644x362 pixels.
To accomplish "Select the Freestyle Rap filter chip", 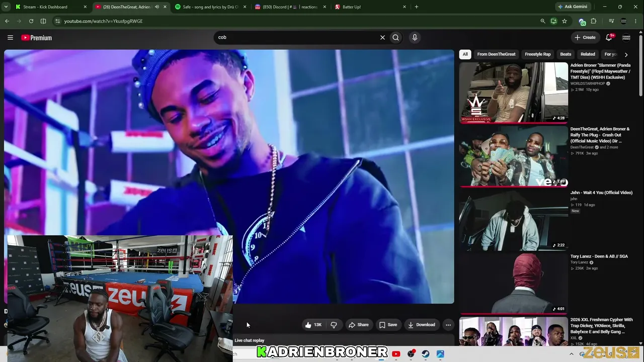I will (538, 54).
